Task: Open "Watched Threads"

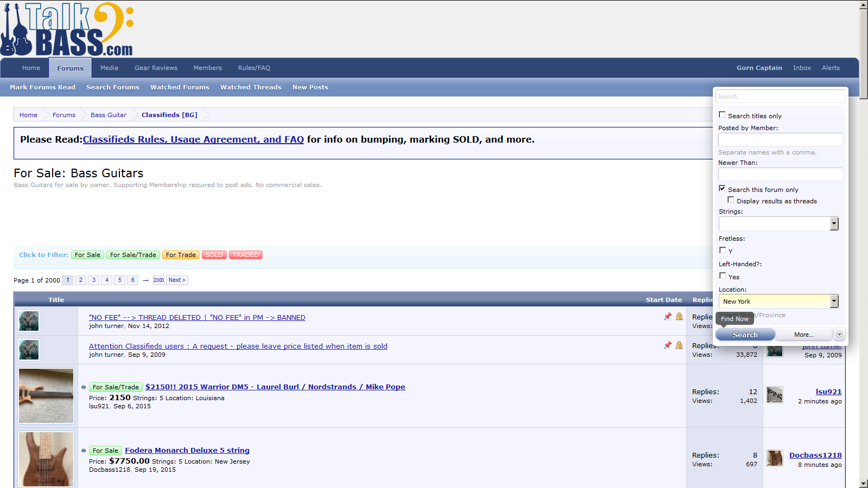Action: pyautogui.click(x=251, y=87)
